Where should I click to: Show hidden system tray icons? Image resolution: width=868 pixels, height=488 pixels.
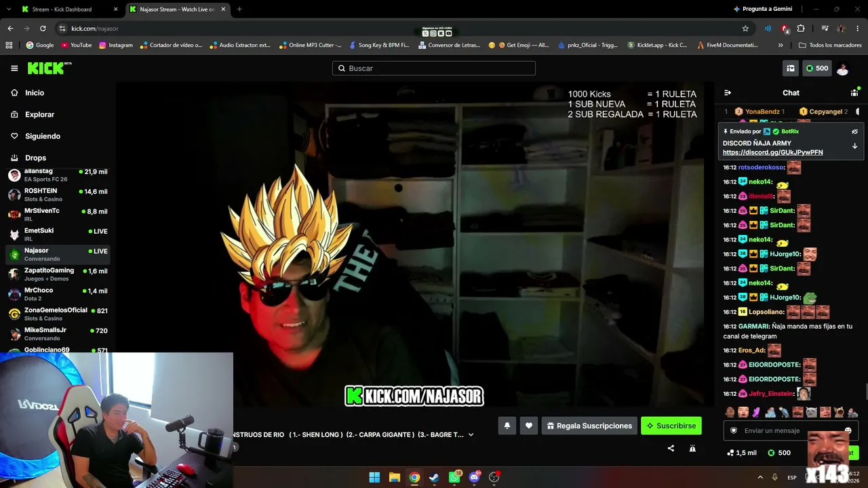pos(760,477)
